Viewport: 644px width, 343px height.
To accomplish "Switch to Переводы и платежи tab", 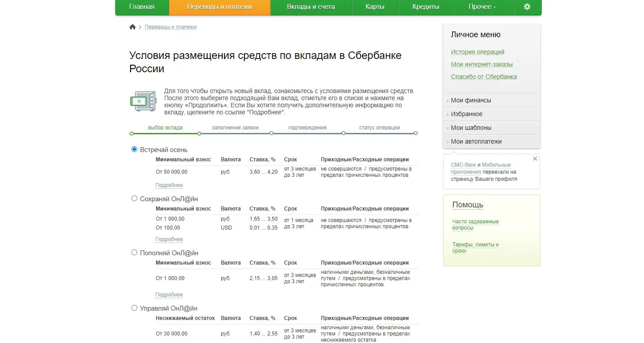I will [x=220, y=7].
